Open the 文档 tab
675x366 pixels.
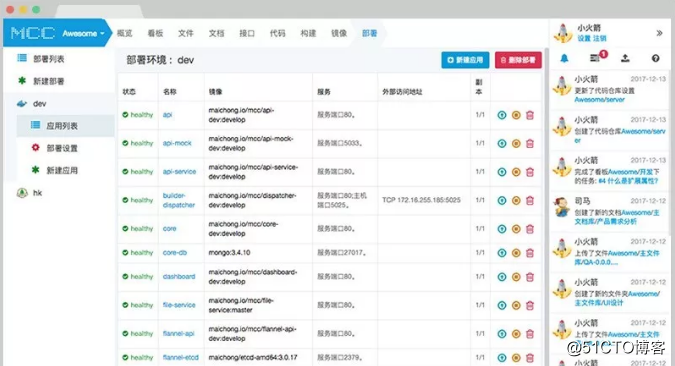pos(217,33)
